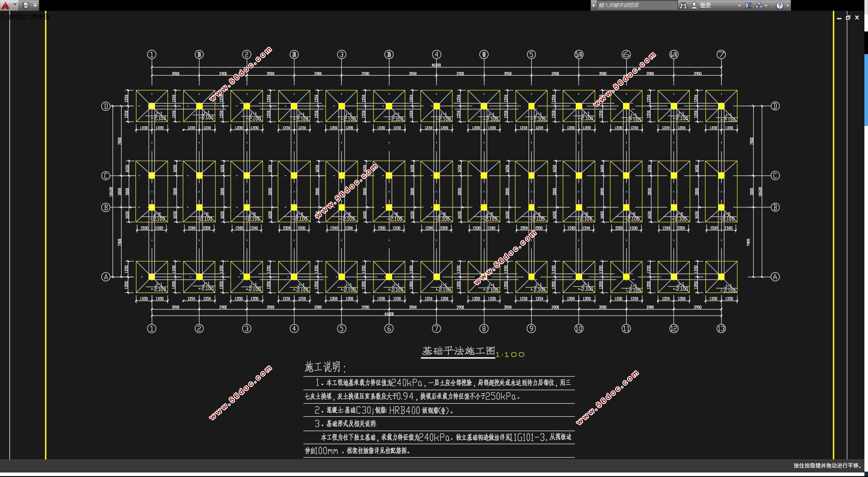Open Autodesk Exchange Apps X icon
Image resolution: width=868 pixels, height=477 pixels.
(x=748, y=5)
